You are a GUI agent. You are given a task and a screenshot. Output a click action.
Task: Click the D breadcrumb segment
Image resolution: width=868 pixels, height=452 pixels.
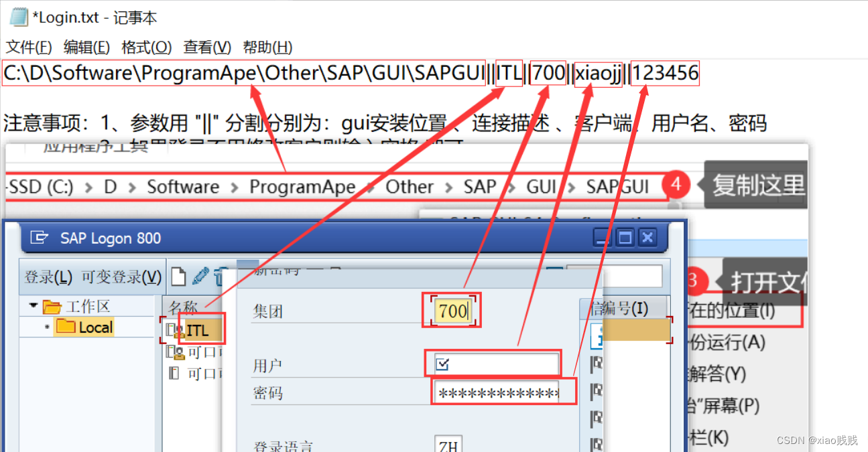[110, 186]
